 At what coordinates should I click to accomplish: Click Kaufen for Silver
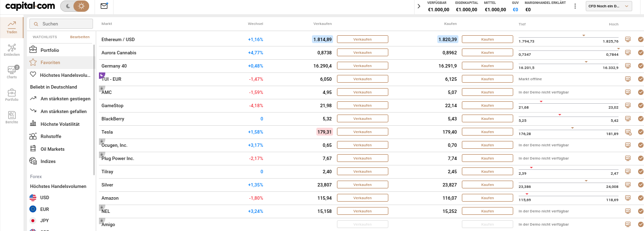coord(487,185)
